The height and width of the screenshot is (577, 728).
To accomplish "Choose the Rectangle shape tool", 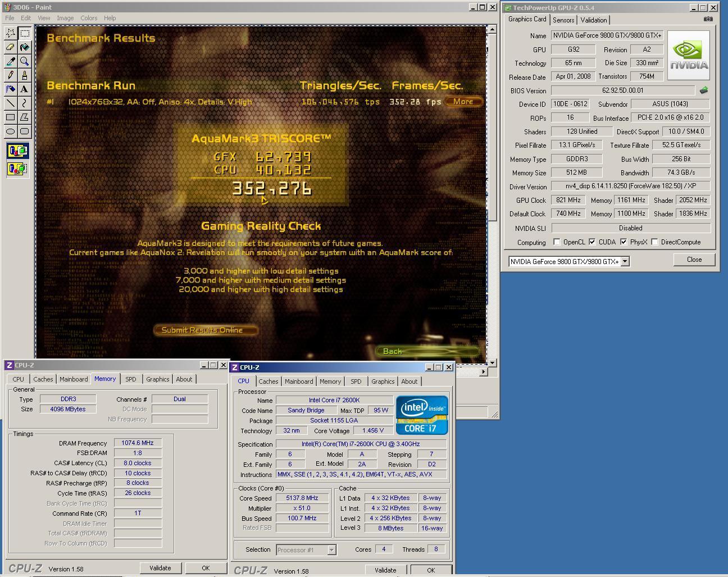I will pos(11,117).
